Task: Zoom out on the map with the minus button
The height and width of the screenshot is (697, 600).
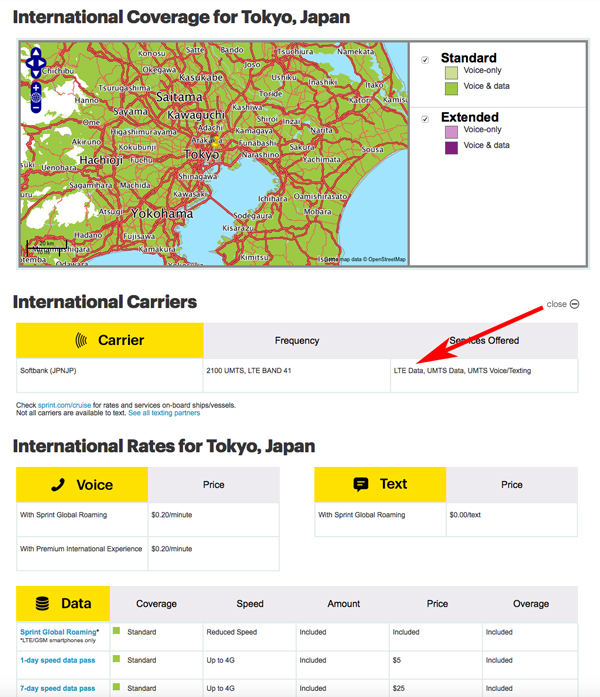Action: 36,107
